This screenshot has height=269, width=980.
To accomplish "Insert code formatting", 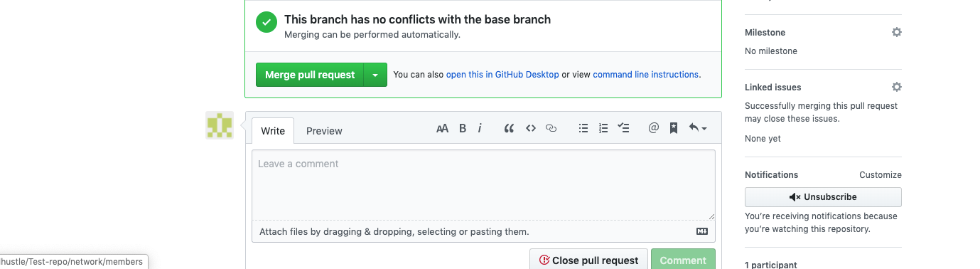I will tap(530, 129).
